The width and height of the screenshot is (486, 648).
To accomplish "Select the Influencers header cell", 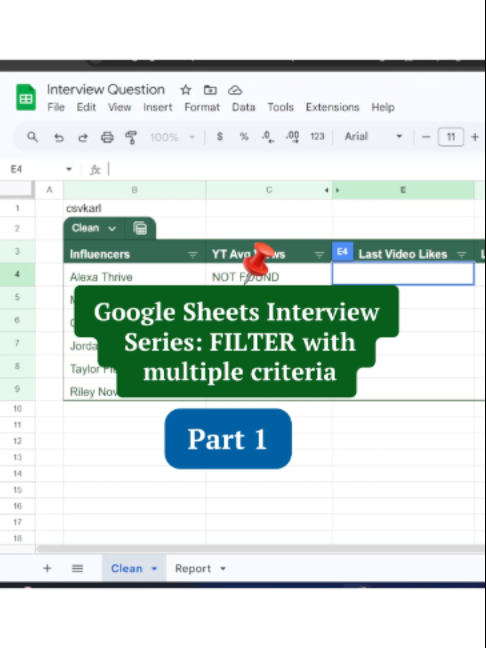I will pos(135,254).
